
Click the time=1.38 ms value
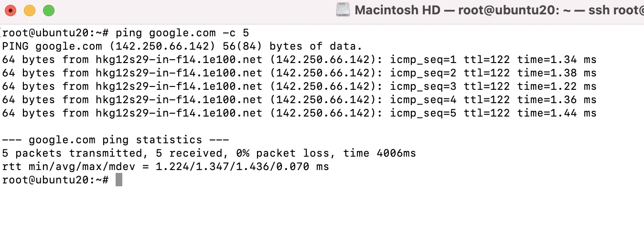click(x=557, y=73)
